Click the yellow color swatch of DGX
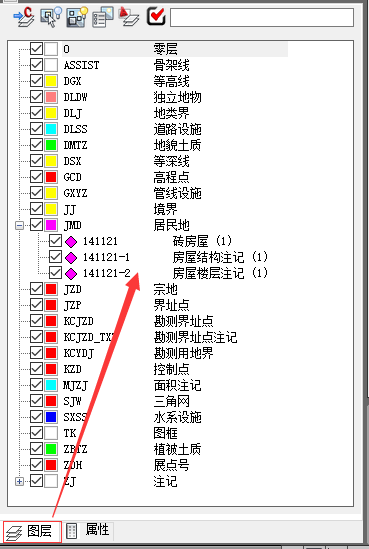 51,81
